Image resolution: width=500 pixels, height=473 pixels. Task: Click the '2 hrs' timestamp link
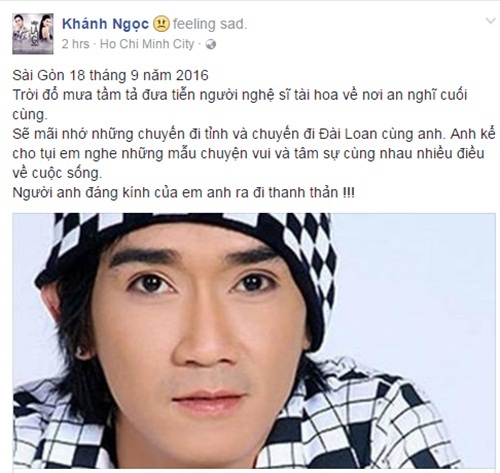coord(76,44)
